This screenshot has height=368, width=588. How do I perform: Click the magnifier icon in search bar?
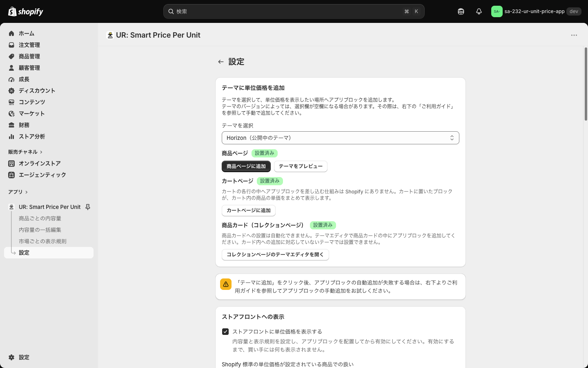[171, 11]
